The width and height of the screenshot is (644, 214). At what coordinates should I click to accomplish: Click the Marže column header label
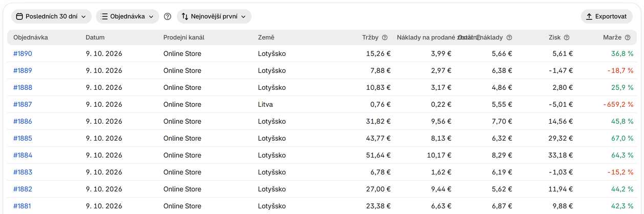click(612, 37)
